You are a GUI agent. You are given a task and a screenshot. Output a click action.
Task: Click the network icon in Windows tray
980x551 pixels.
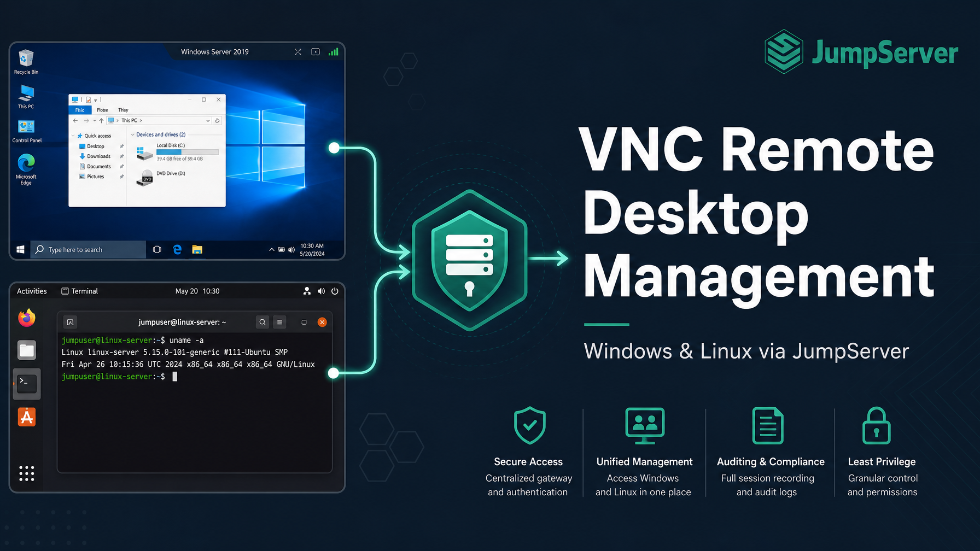[x=281, y=250]
